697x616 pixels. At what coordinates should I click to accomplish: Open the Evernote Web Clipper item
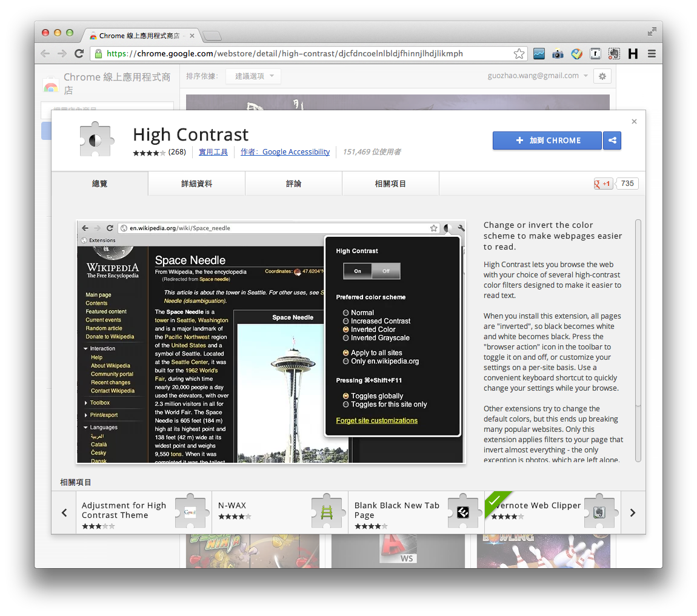[553, 512]
